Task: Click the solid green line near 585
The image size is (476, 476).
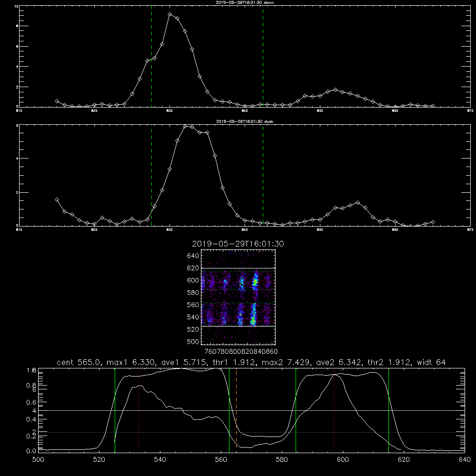Action: [296, 410]
